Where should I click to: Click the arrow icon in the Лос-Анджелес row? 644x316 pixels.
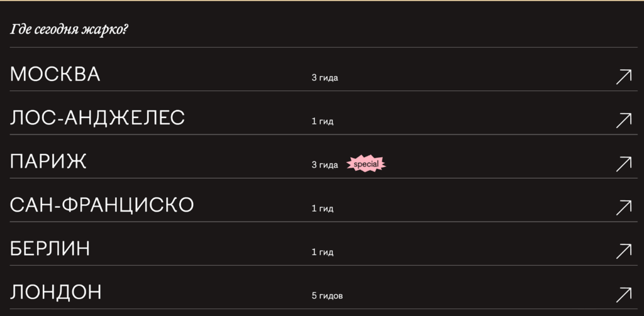pyautogui.click(x=623, y=120)
